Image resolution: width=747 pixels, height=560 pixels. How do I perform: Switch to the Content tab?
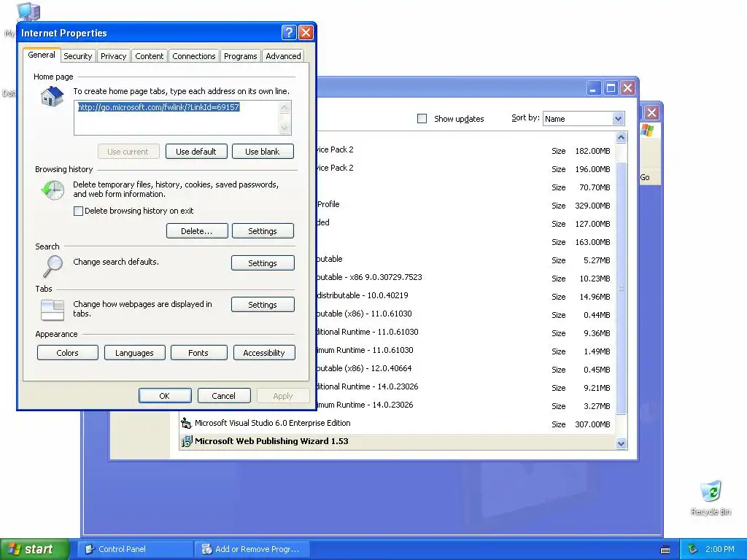click(149, 56)
